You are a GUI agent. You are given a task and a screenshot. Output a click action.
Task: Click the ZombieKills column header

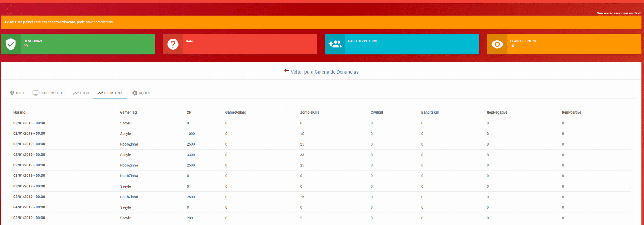pyautogui.click(x=310, y=112)
